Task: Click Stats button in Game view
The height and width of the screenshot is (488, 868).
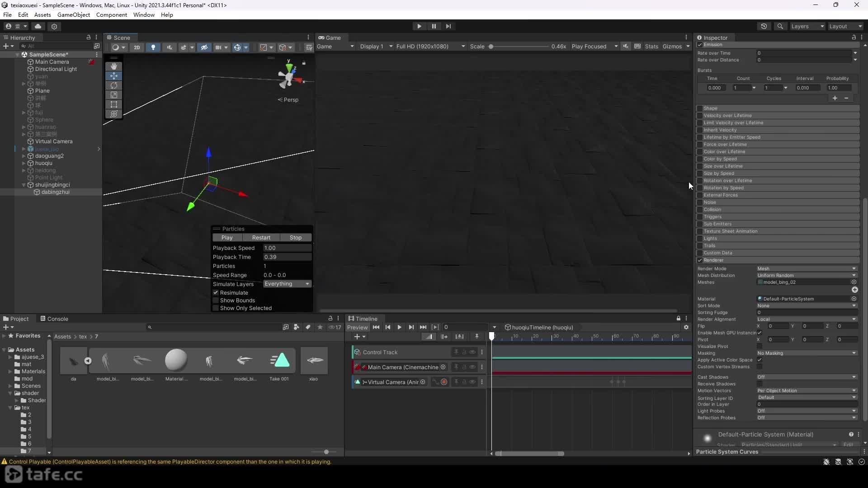Action: coord(651,47)
